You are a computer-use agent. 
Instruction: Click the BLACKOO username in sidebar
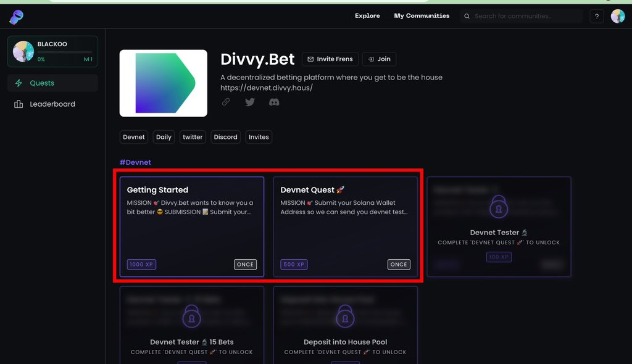(52, 44)
